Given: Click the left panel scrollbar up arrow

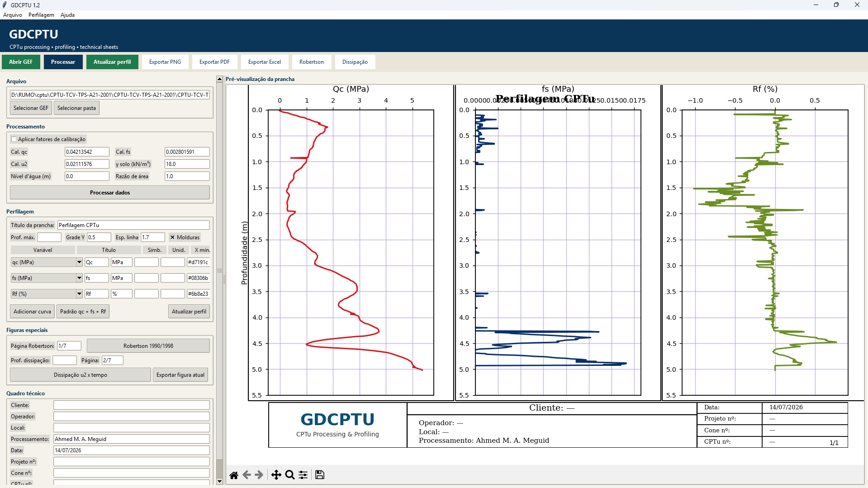Looking at the screenshot, I should pos(220,79).
